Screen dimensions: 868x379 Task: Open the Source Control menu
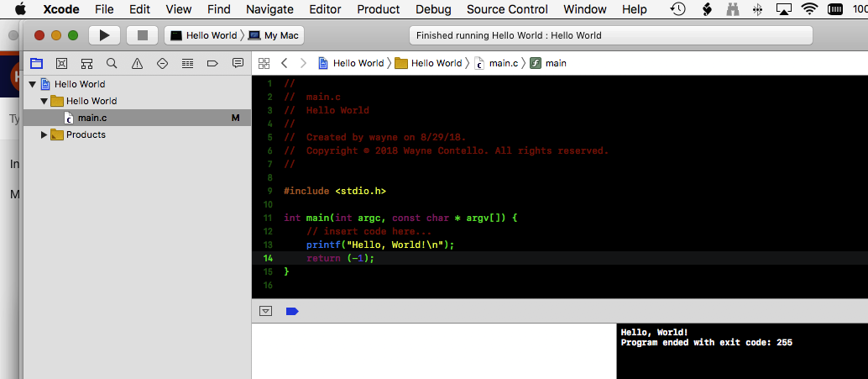(507, 9)
